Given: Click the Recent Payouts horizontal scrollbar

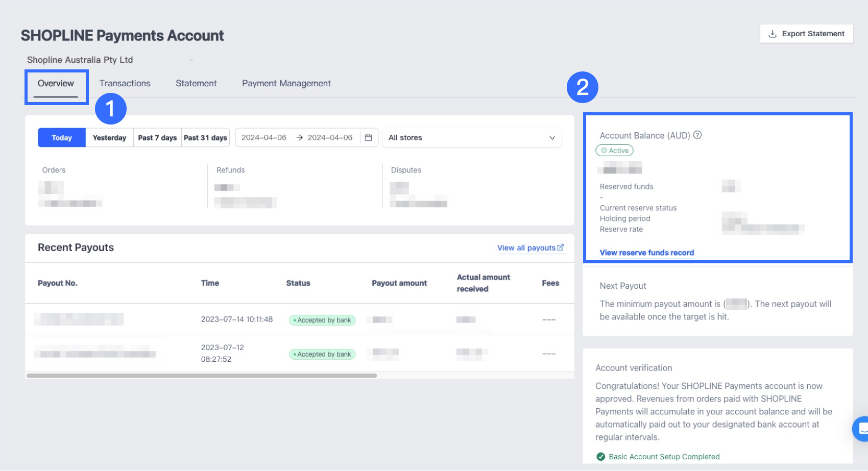Looking at the screenshot, I should [x=202, y=376].
